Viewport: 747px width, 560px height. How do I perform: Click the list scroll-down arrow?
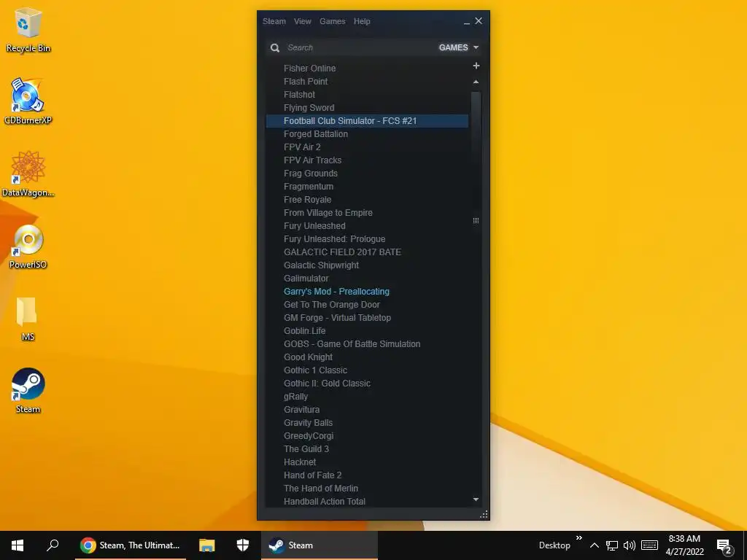pos(476,499)
